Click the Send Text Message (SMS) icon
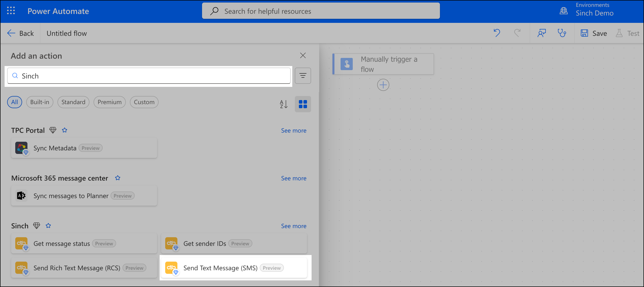 (171, 268)
